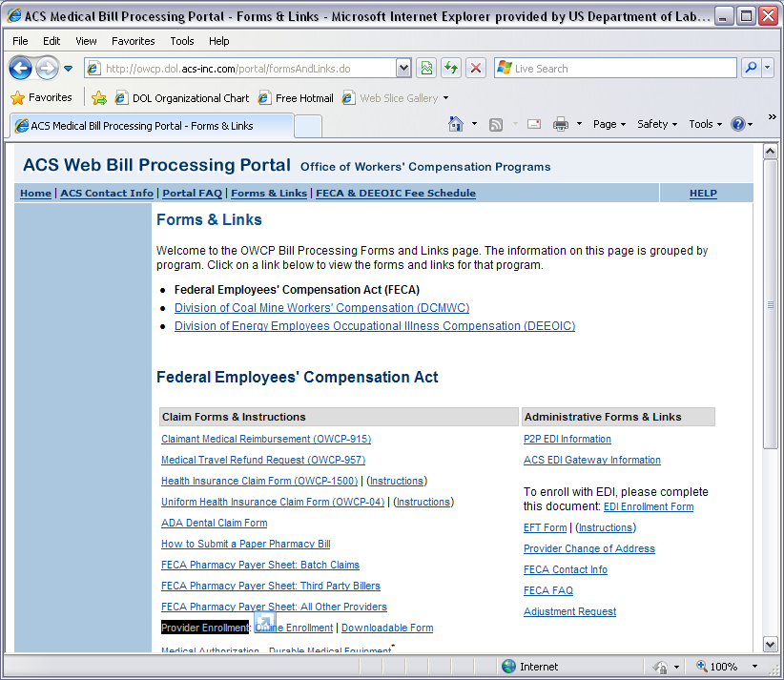Expand the zoom level dropdown arrow
The width and height of the screenshot is (784, 680).
tap(754, 667)
